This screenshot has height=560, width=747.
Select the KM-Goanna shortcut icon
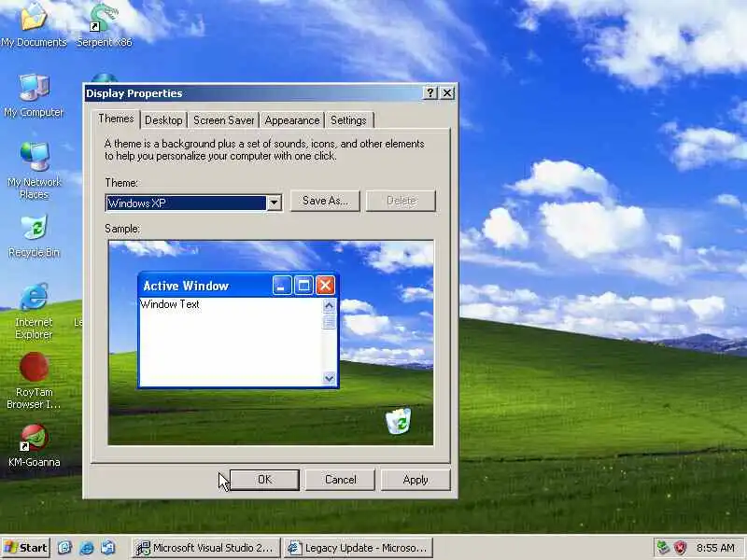point(34,446)
